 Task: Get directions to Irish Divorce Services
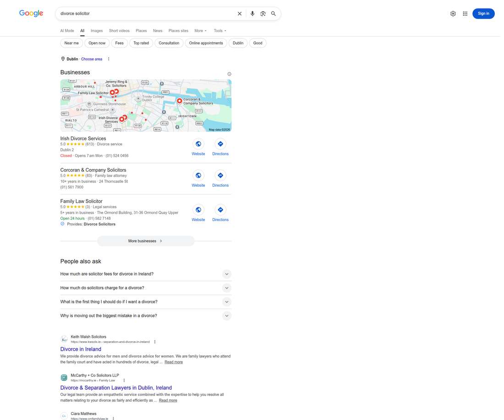tap(220, 144)
